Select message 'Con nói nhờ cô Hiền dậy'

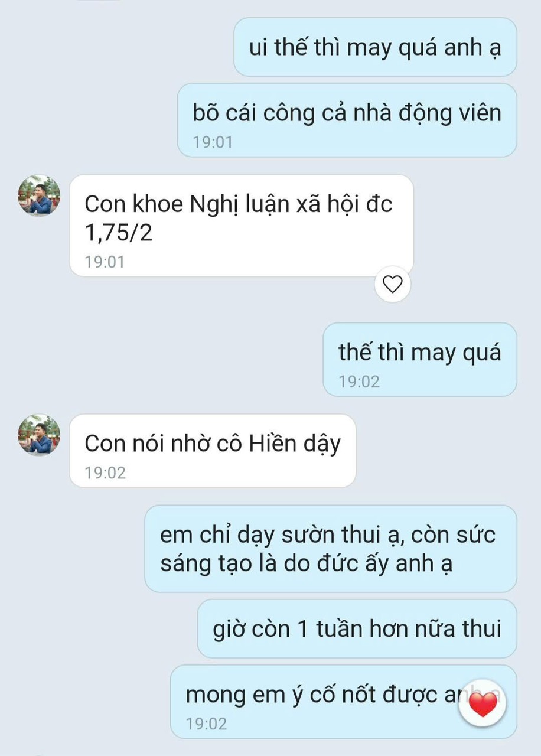(x=213, y=451)
